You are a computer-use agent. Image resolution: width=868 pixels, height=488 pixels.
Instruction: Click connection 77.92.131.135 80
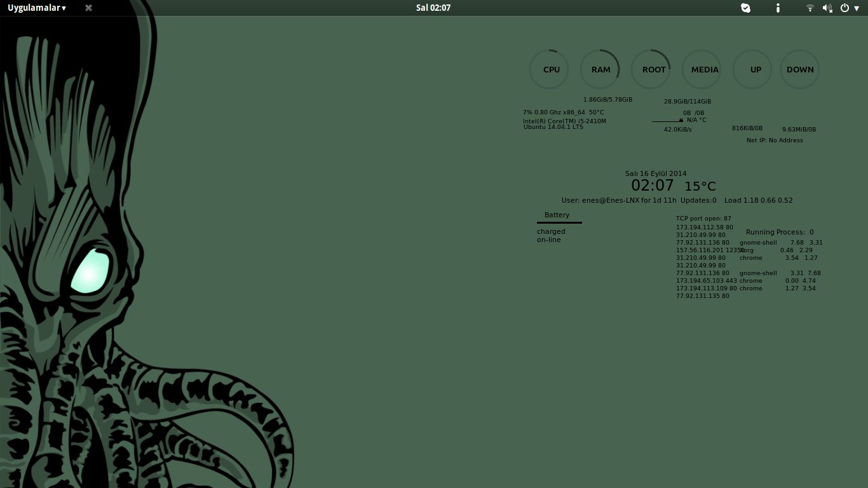pyautogui.click(x=702, y=296)
